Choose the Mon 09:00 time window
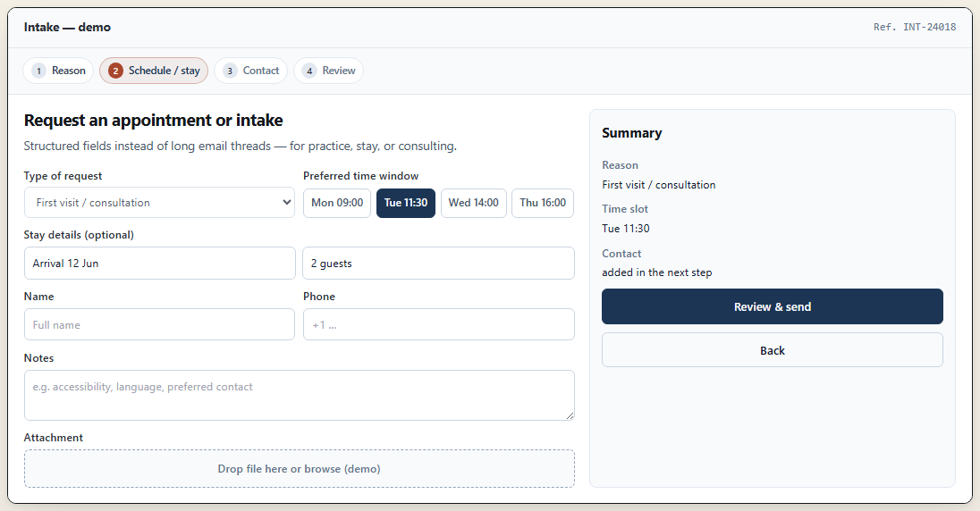Image resolution: width=980 pixels, height=511 pixels. tap(337, 203)
